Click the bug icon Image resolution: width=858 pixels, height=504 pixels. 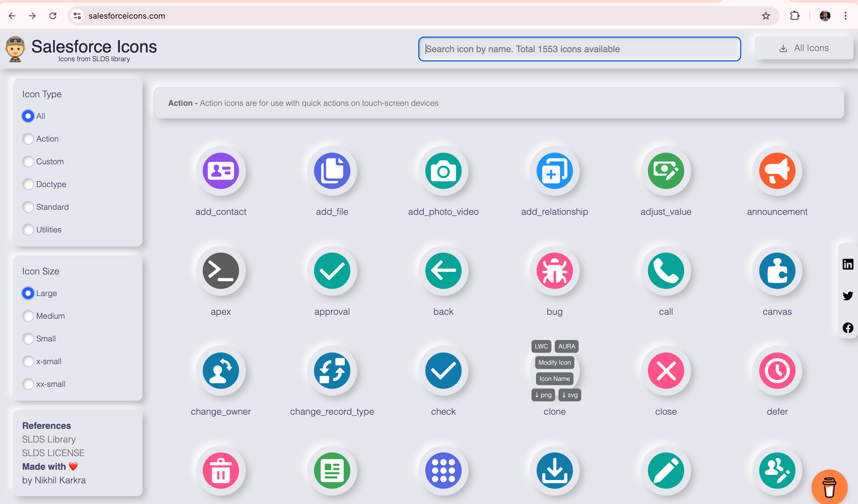[555, 271]
